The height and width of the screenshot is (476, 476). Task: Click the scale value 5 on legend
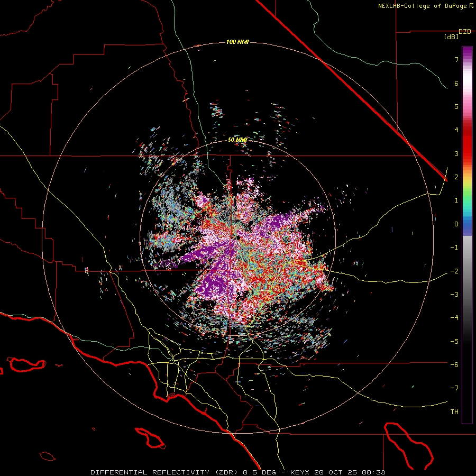coord(456,106)
